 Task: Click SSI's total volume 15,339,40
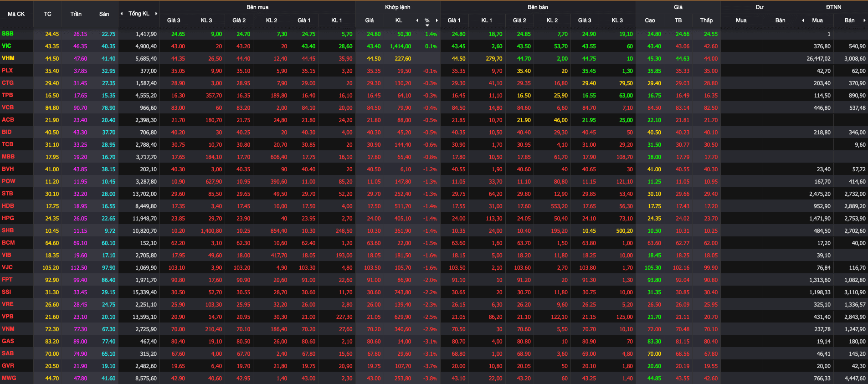tap(144, 292)
